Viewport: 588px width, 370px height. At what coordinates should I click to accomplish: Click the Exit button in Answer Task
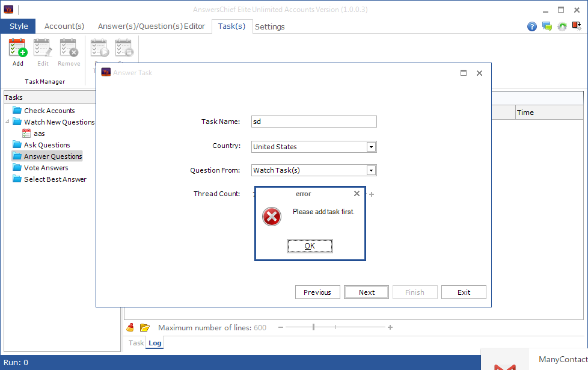[x=464, y=292]
